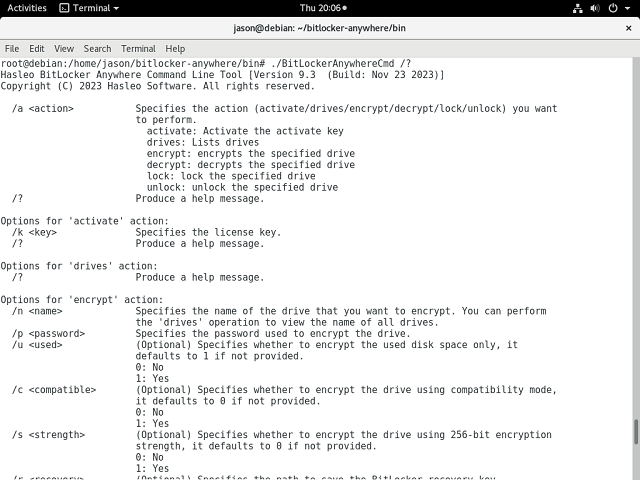Image resolution: width=640 pixels, height=480 pixels.
Task: Click the '/a <action>' option text
Action: [x=42, y=109]
